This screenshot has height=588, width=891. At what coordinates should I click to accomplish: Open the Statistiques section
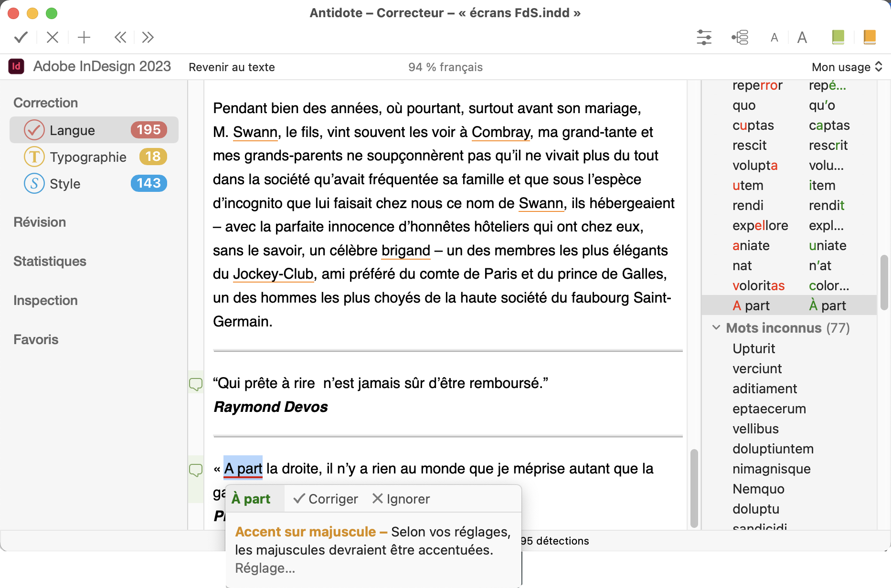[x=50, y=261]
